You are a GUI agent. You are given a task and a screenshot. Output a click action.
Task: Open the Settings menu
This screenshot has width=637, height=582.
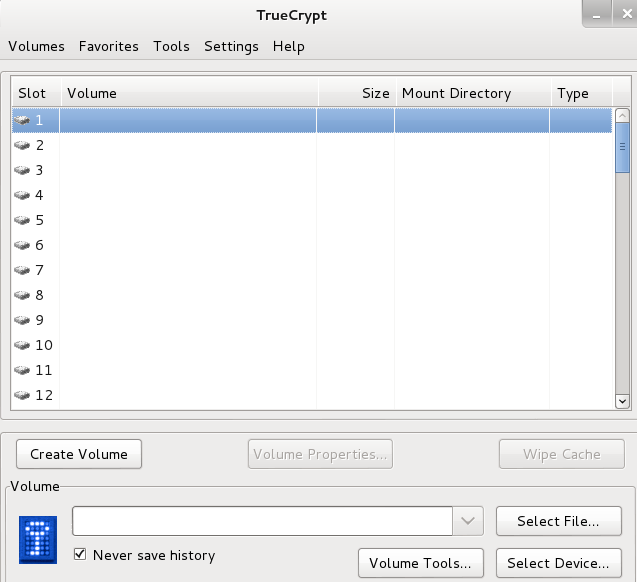click(x=231, y=46)
